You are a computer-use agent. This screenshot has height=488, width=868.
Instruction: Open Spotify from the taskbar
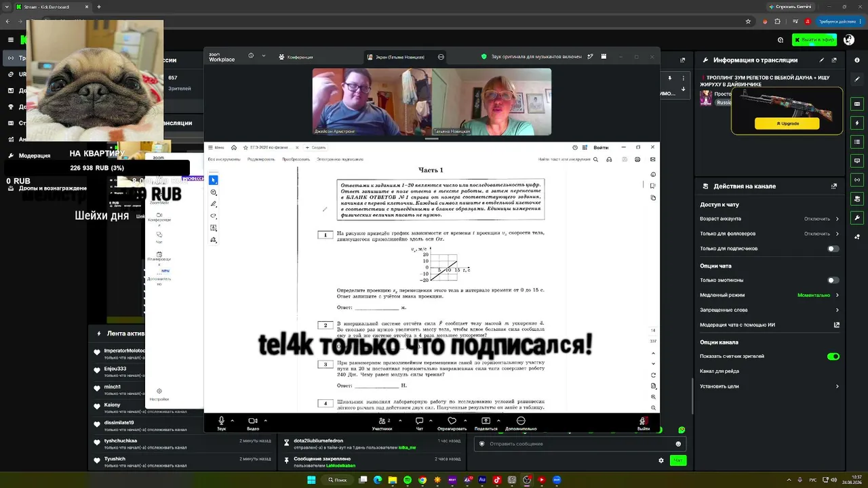408,480
